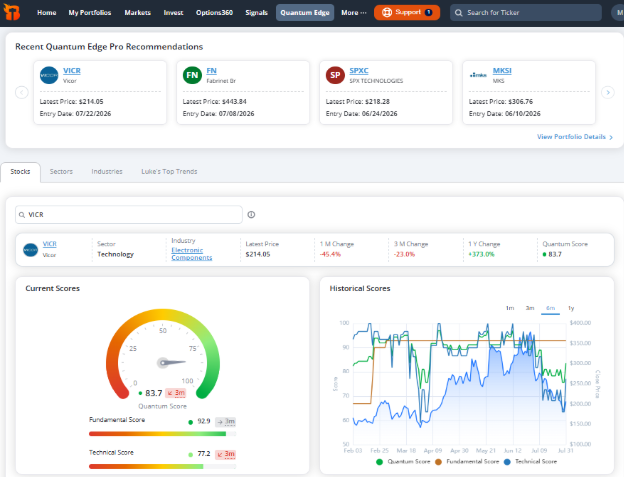The image size is (624, 477).
Task: Click the orange bull logo icon
Action: pyautogui.click(x=12, y=12)
